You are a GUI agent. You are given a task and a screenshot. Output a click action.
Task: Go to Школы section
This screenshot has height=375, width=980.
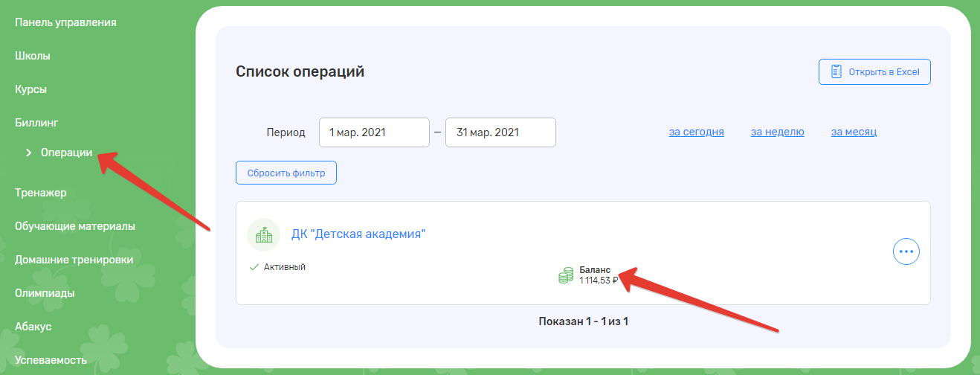(33, 56)
